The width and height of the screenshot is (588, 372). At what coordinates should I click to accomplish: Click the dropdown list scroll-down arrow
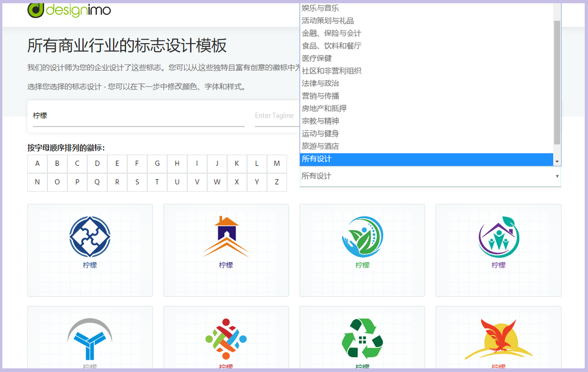(557, 161)
